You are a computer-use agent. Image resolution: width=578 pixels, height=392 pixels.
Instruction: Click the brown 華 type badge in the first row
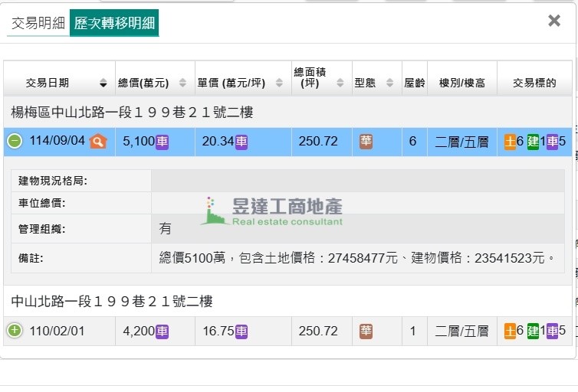coord(366,142)
